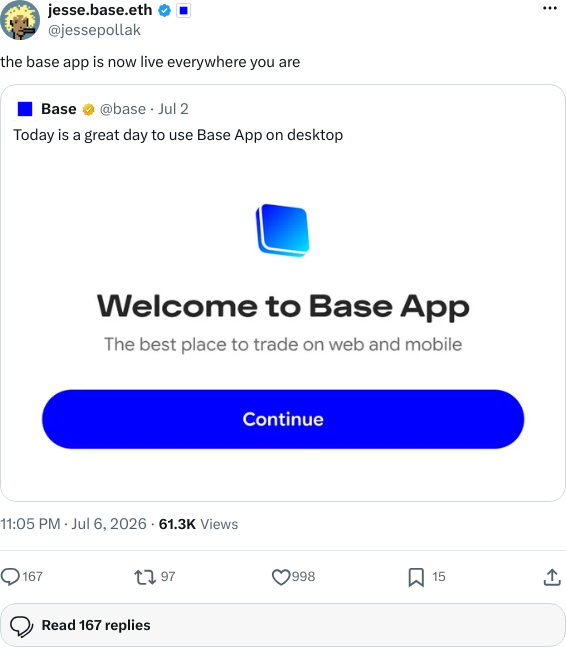Click Read 167 replies button
Image resolution: width=566 pixels, height=655 pixels.
tap(283, 625)
